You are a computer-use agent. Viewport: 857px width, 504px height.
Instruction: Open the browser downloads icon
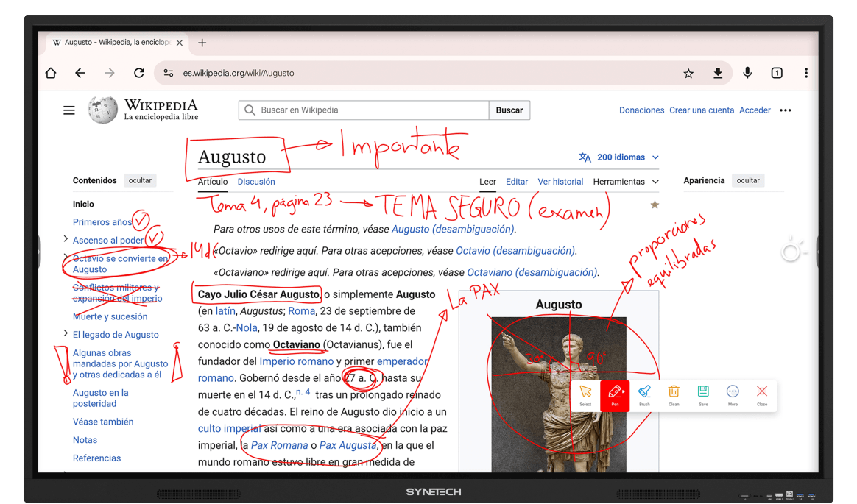coord(718,73)
